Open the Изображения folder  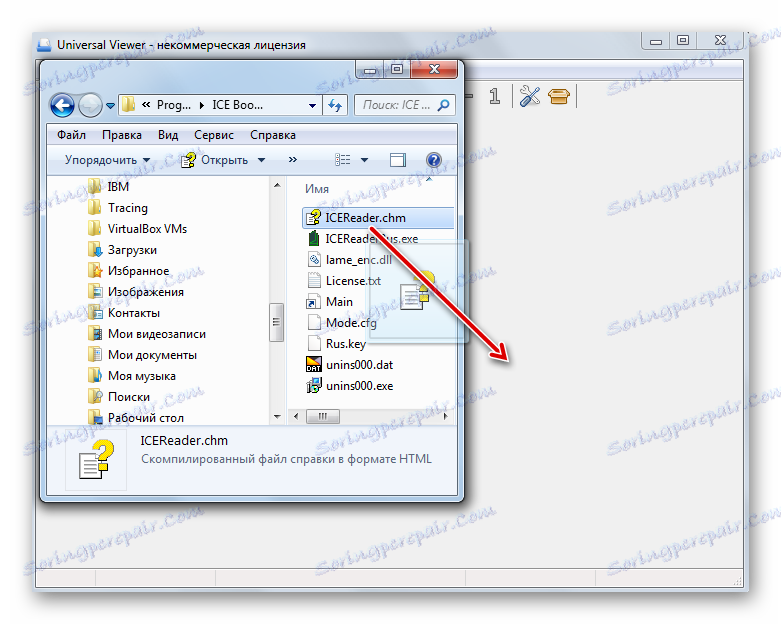click(x=136, y=292)
